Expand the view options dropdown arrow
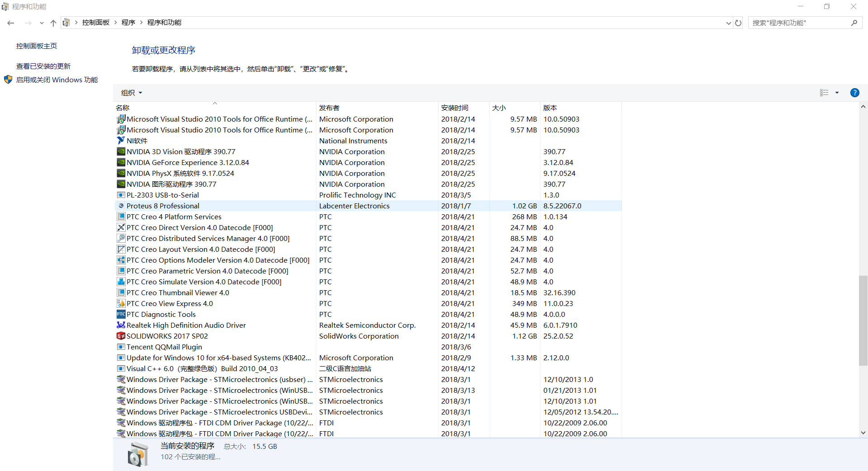Viewport: 868px width, 471px height. pyautogui.click(x=837, y=93)
